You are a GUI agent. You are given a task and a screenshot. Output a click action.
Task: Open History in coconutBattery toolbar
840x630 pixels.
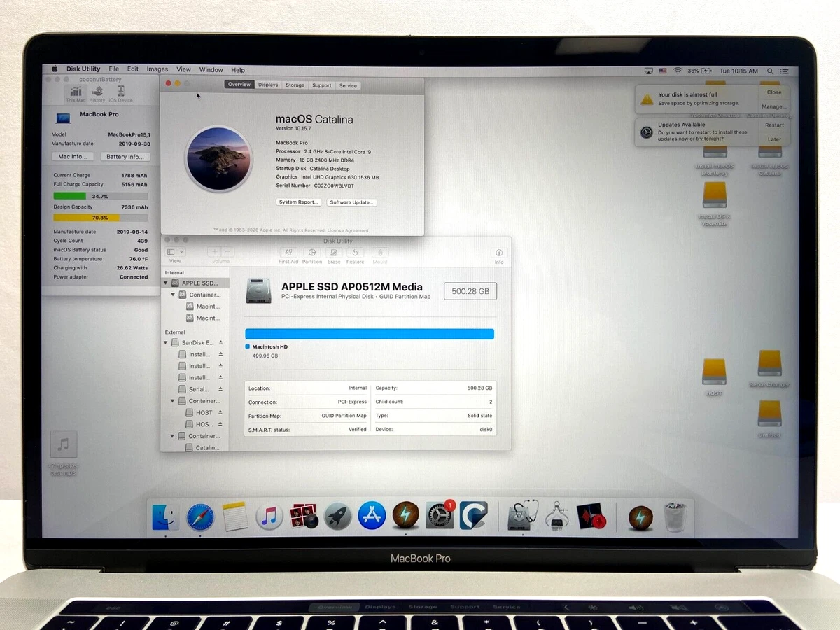coord(97,94)
